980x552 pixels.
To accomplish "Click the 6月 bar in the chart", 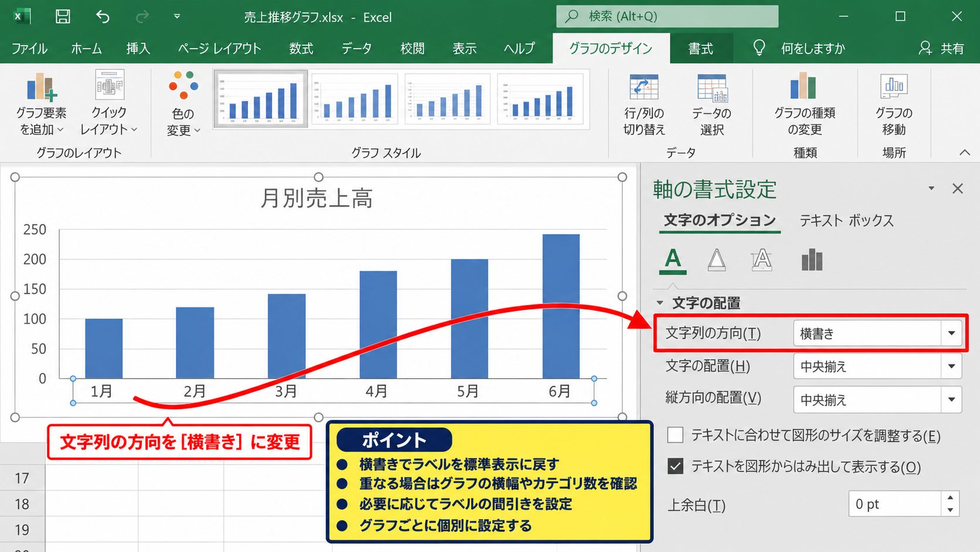I will click(561, 306).
